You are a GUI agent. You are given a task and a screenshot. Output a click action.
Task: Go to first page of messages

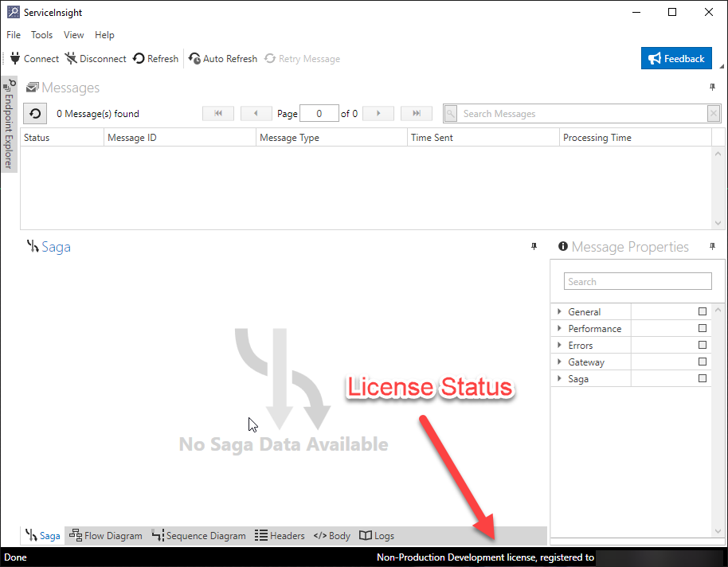click(x=218, y=113)
